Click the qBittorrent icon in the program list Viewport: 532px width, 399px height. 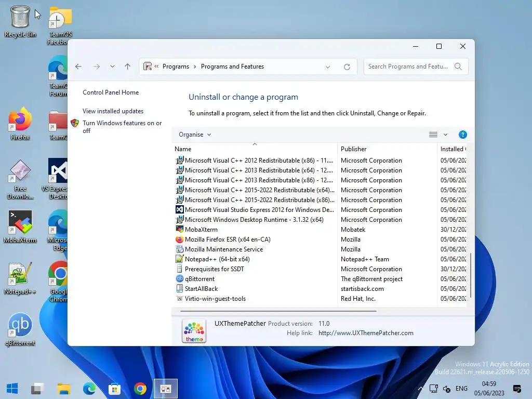[x=179, y=279]
